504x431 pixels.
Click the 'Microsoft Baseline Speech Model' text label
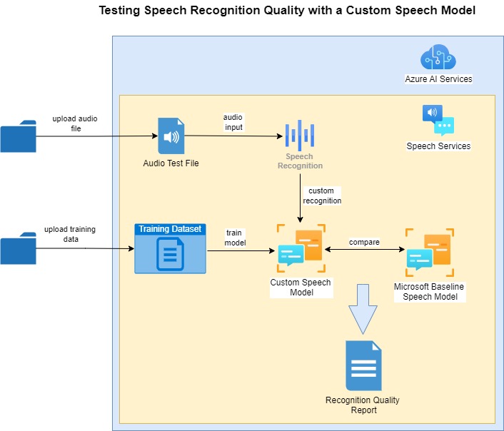[429, 291]
